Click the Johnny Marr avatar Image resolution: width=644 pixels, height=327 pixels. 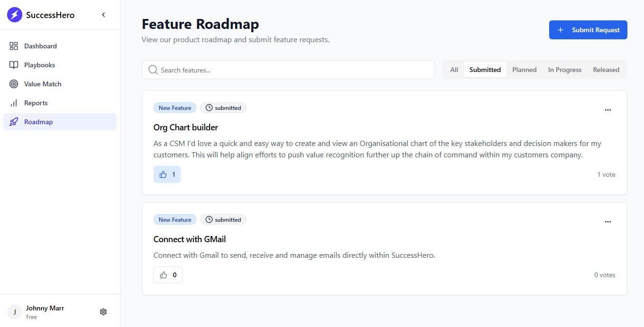tap(15, 312)
